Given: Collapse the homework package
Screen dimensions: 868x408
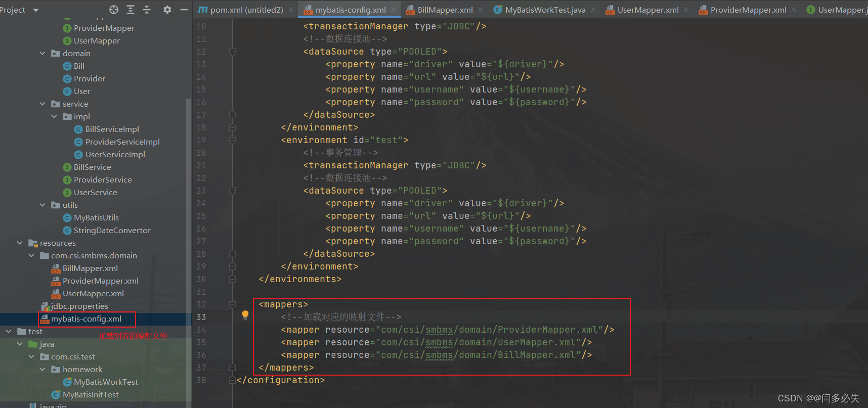Looking at the screenshot, I should point(42,369).
